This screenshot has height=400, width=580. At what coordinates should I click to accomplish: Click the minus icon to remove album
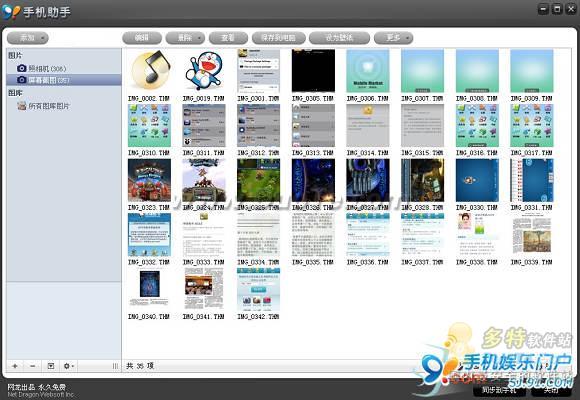coord(33,366)
